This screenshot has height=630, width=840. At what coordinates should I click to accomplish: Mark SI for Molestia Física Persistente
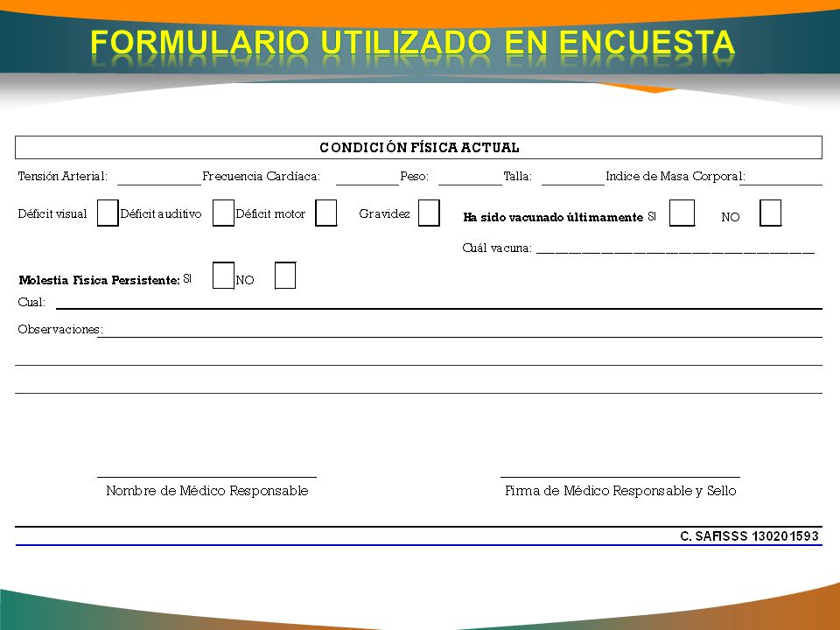(x=223, y=276)
